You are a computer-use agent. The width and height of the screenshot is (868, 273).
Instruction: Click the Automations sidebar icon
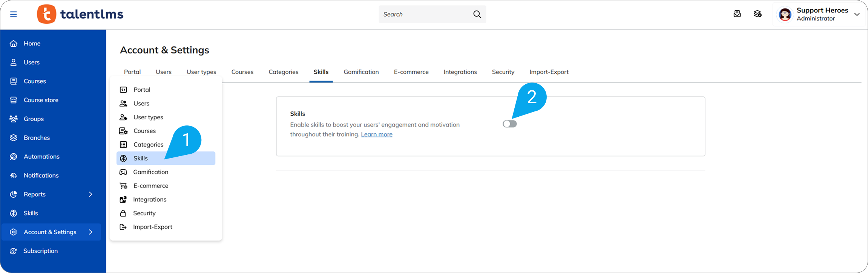[14, 157]
